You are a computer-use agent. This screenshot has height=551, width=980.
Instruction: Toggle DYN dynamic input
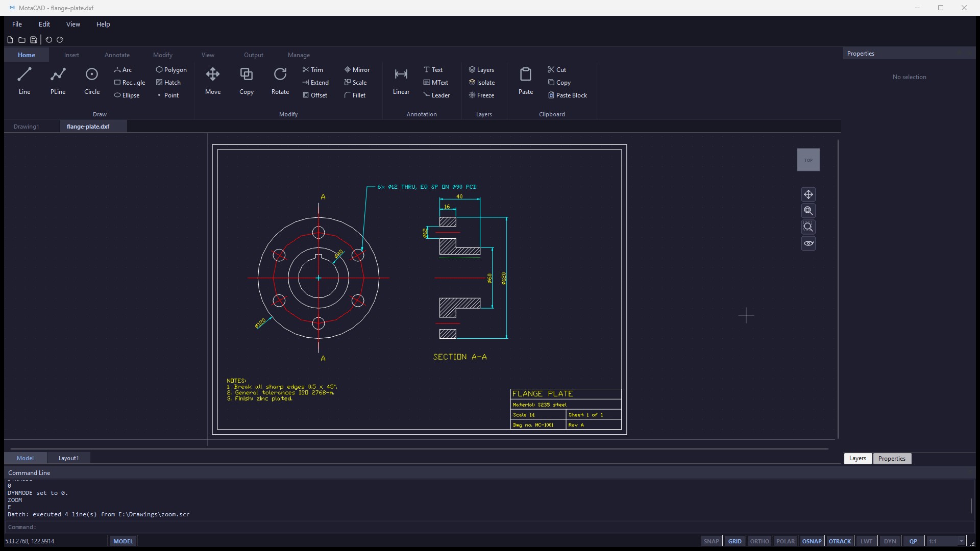click(x=890, y=541)
